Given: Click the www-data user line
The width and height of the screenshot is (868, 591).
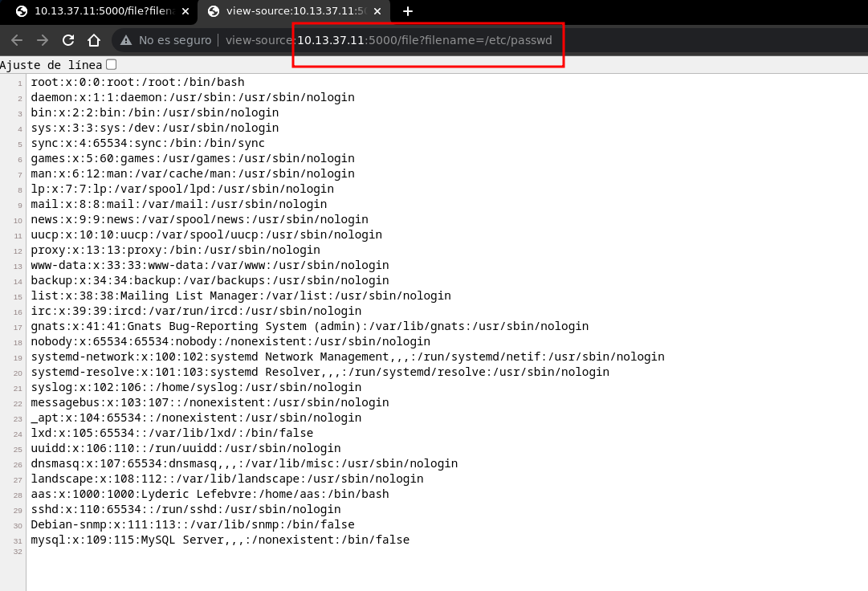Looking at the screenshot, I should (210, 265).
